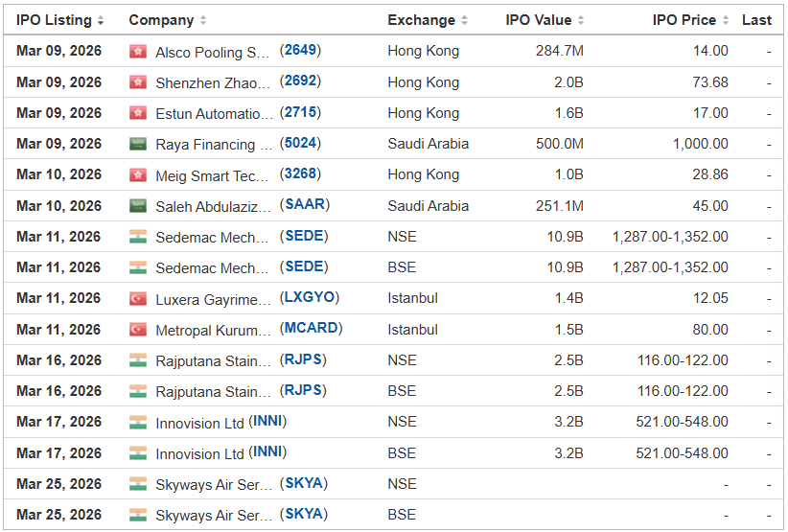Viewport: 788px width, 532px height.
Task: Select IPO price 14.00 cell
Action: (710, 51)
